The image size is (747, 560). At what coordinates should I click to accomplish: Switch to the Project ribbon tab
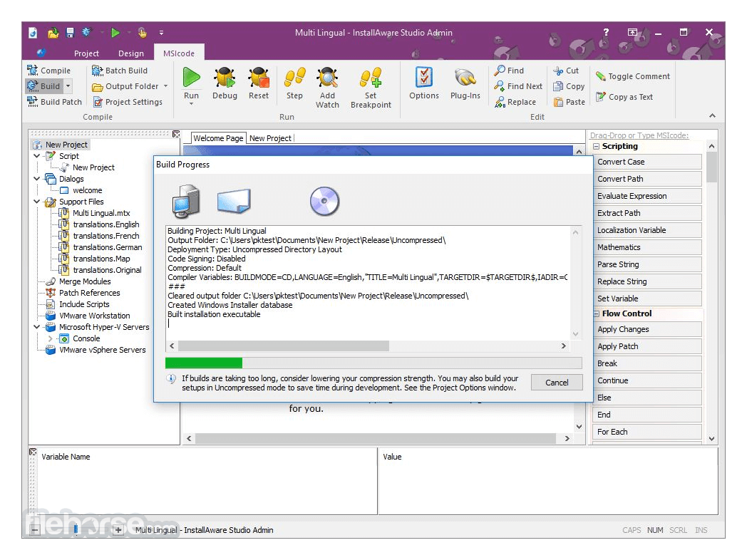tap(86, 53)
